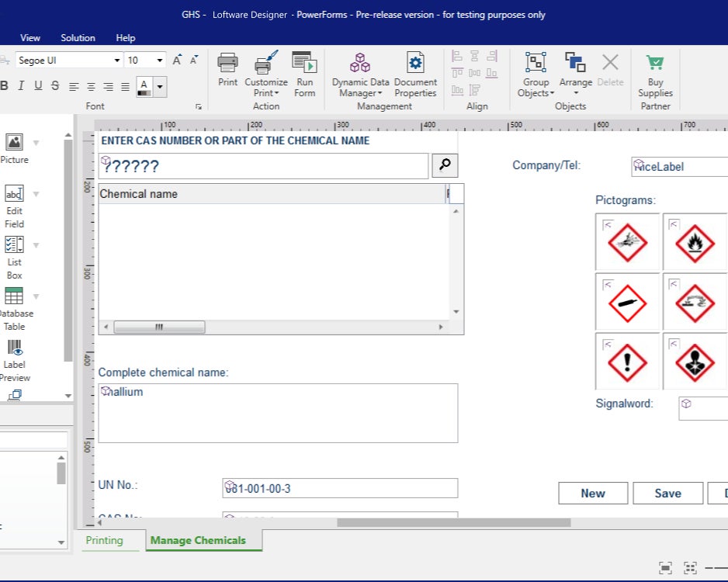This screenshot has width=728, height=582.
Task: Select the flame hazard pictogram
Action: click(x=694, y=242)
